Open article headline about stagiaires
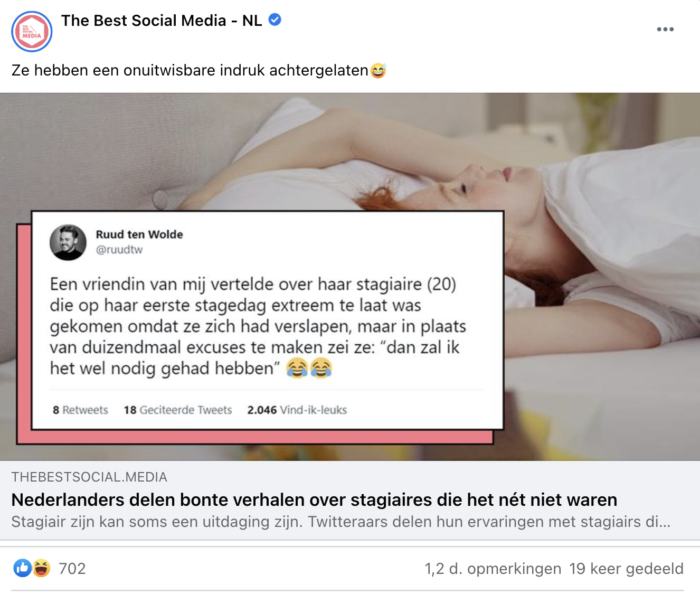This screenshot has width=700, height=594. pos(314,499)
